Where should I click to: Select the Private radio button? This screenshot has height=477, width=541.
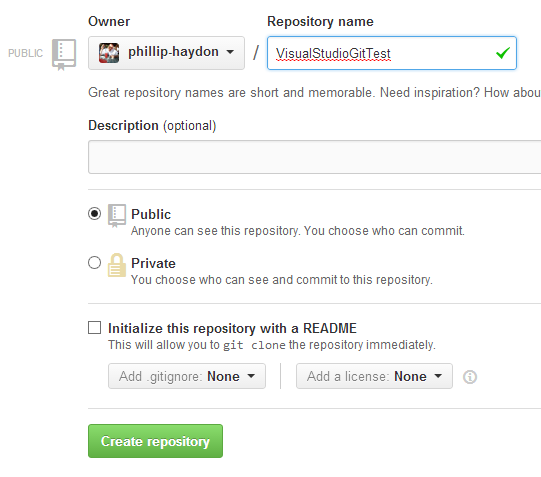tap(95, 262)
